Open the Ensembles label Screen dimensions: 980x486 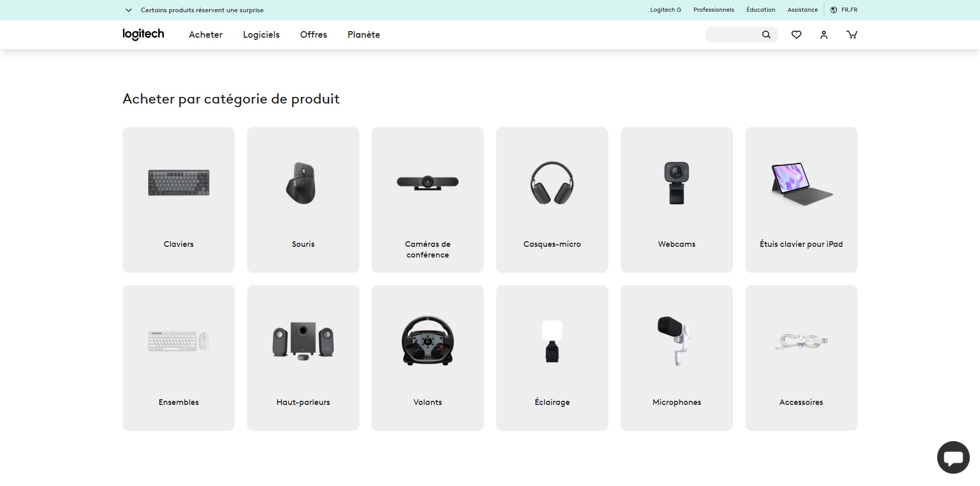pyautogui.click(x=179, y=402)
